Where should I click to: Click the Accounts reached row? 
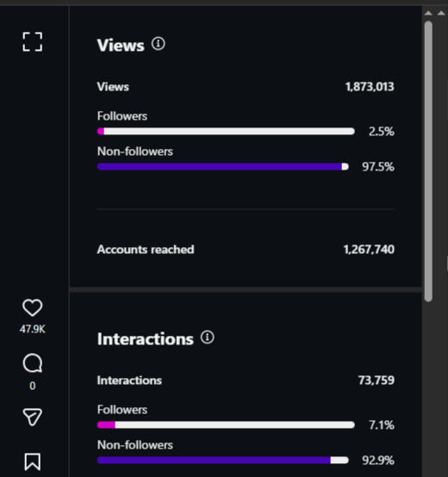[246, 250]
